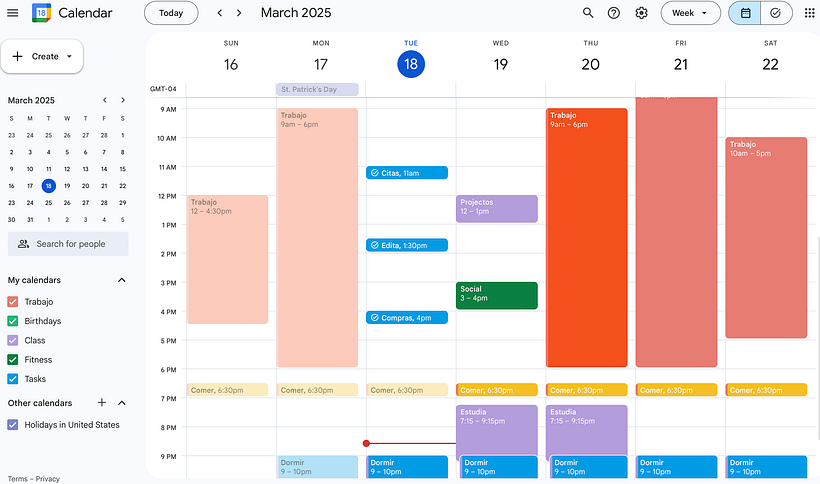This screenshot has height=484, width=820.
Task: Open the Google apps grid
Action: [x=809, y=13]
